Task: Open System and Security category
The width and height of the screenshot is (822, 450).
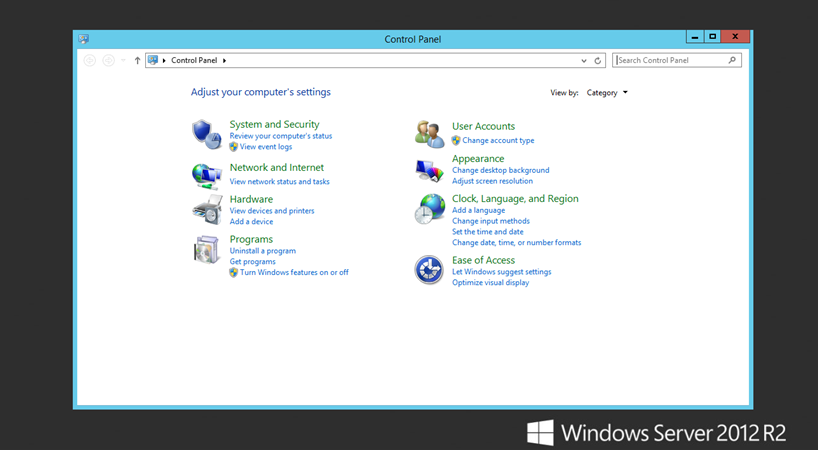Action: point(274,124)
